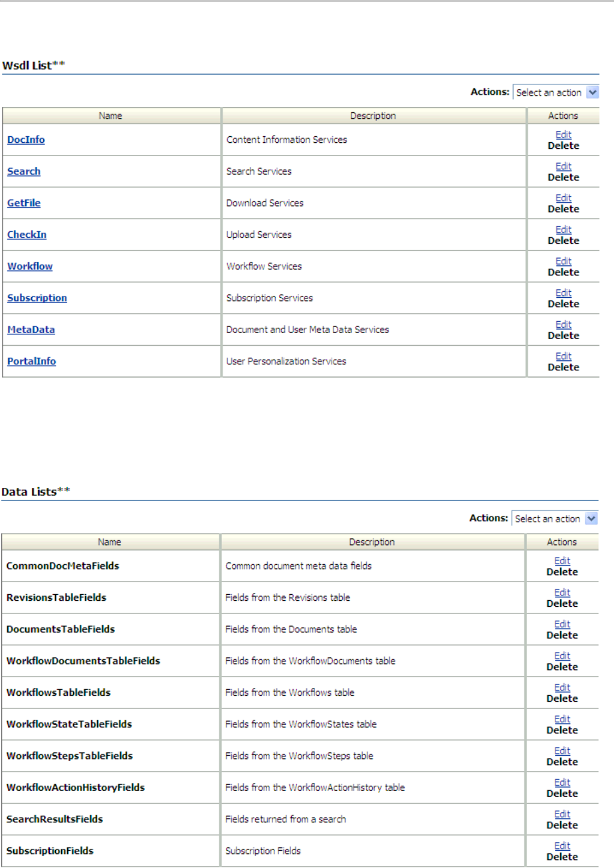Viewport: 614px width, 868px height.
Task: Edit the GetFile WSDL entry
Action: pyautogui.click(x=563, y=197)
